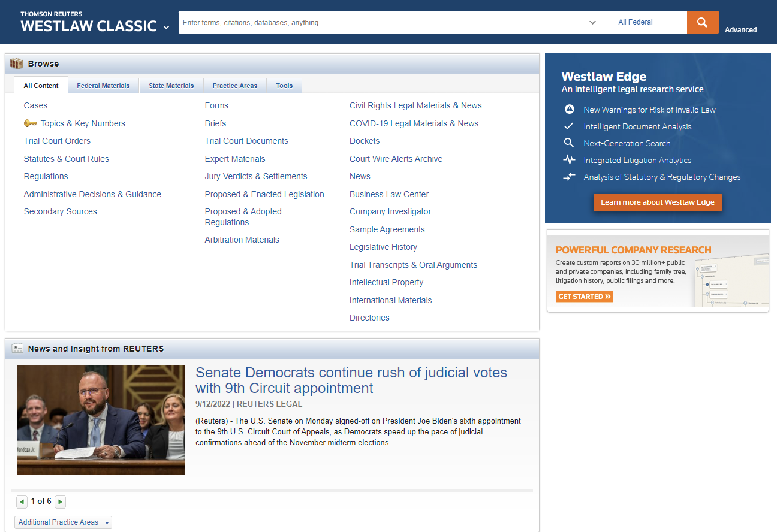Click the Get Started button in company research ad
Screen dimensions: 777x532
[585, 297]
